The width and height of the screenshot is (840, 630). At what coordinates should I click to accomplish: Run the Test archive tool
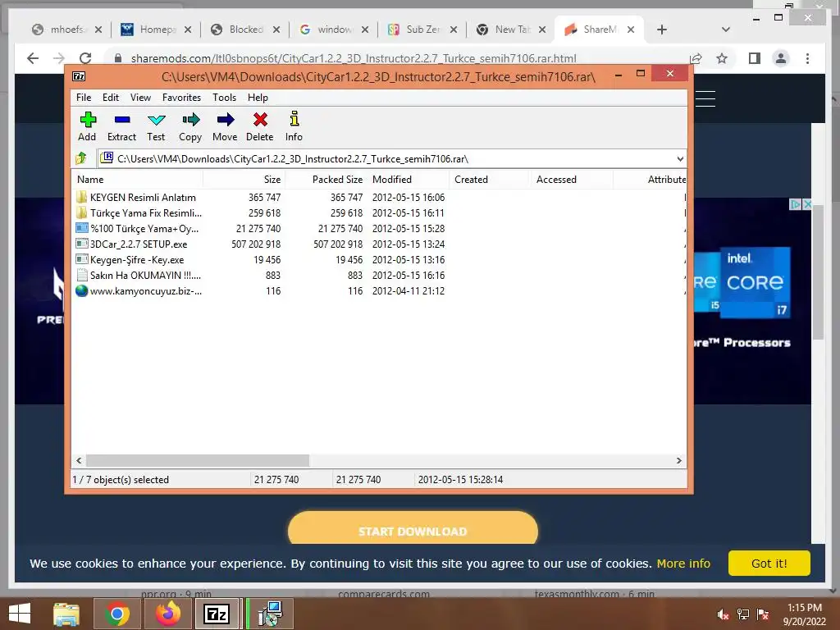[x=157, y=120]
